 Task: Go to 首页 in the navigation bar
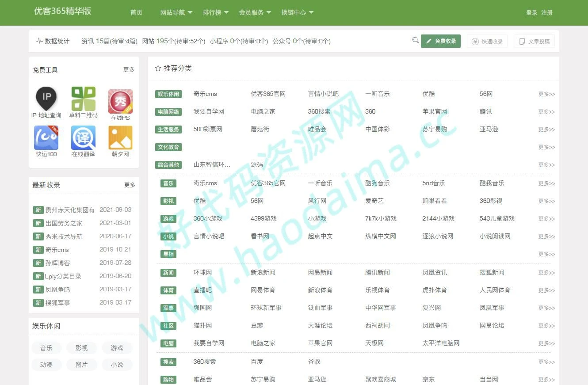136,12
